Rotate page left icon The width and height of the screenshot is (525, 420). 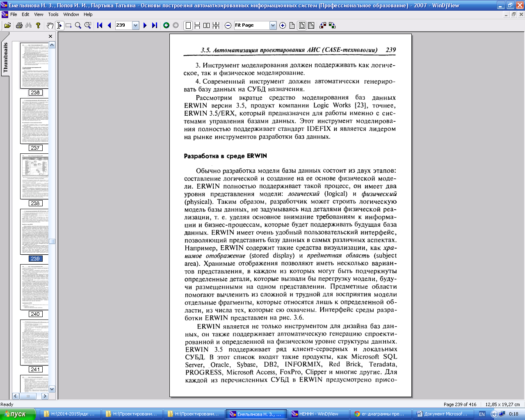click(323, 25)
